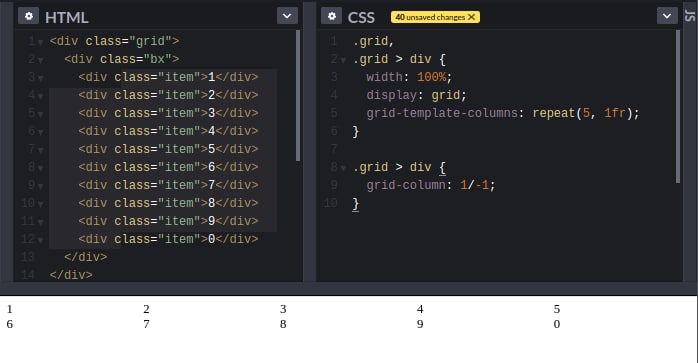
Task: Click the CSS editor vertical scrollbar
Action: pyautogui.click(x=678, y=106)
